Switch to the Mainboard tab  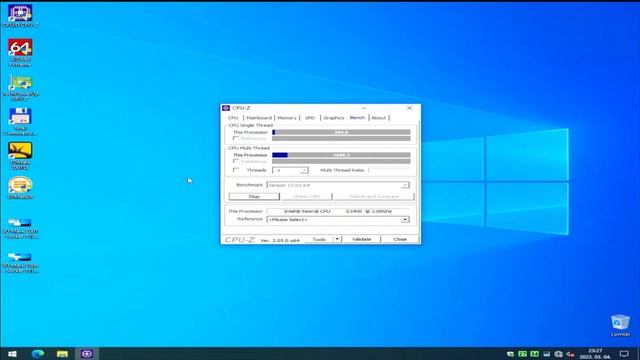[x=259, y=118]
